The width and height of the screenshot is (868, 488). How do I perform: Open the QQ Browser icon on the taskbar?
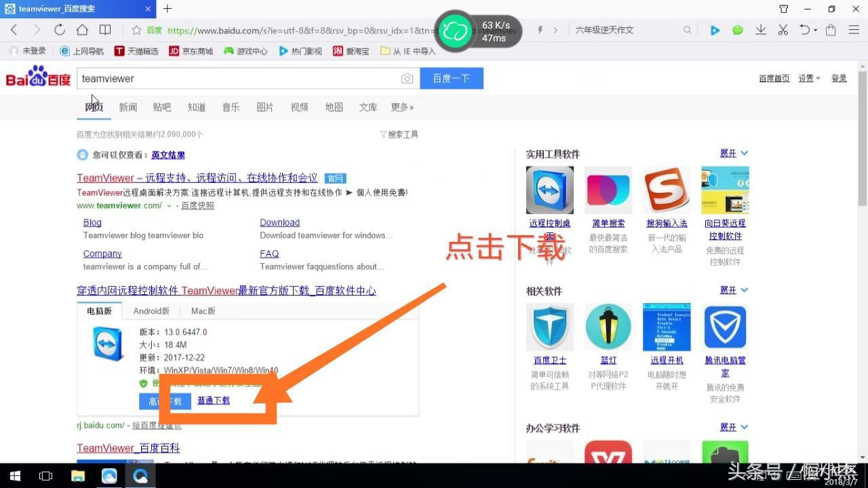click(x=140, y=475)
